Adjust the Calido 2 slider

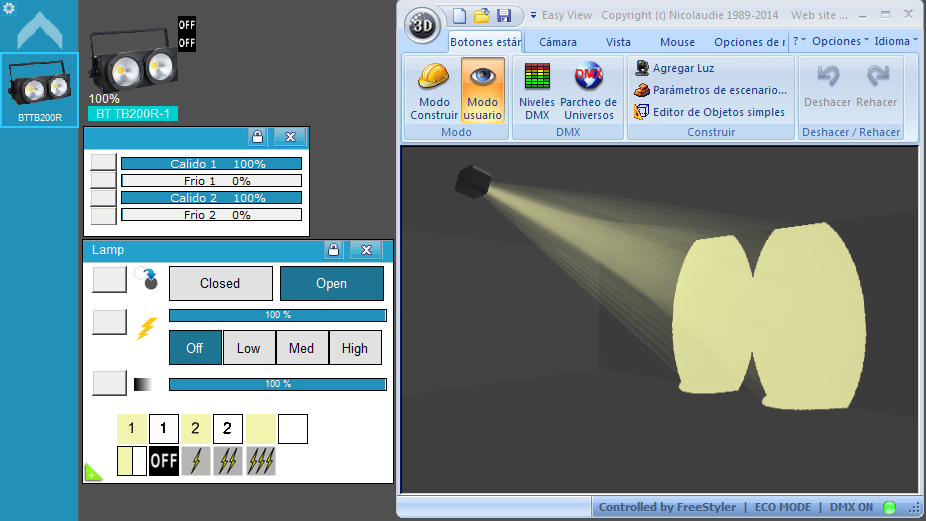click(211, 198)
